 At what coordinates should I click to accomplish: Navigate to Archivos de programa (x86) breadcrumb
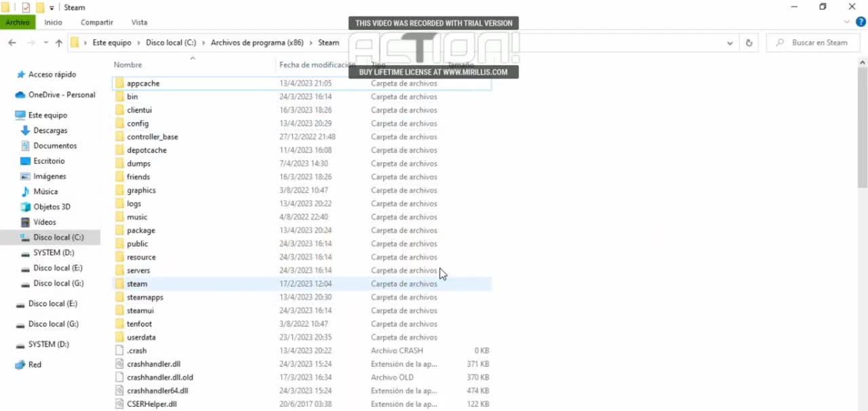point(257,42)
